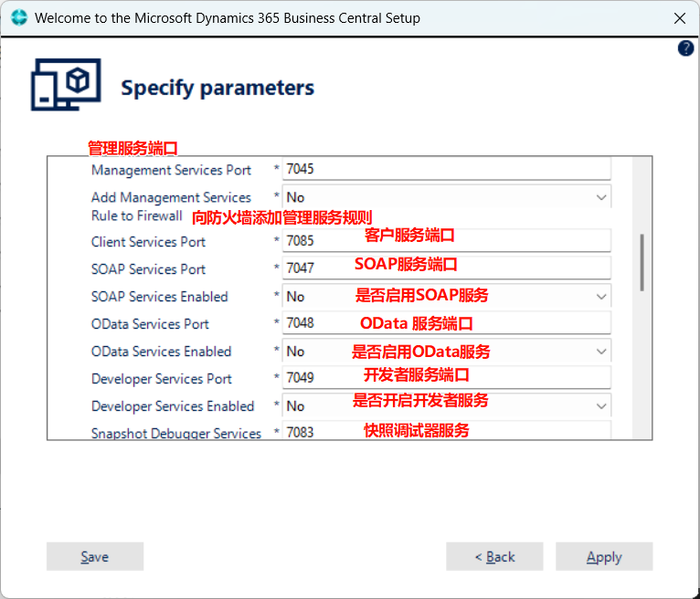700x599 pixels.
Task: Select the Developer Services Port field
Action: click(x=447, y=377)
